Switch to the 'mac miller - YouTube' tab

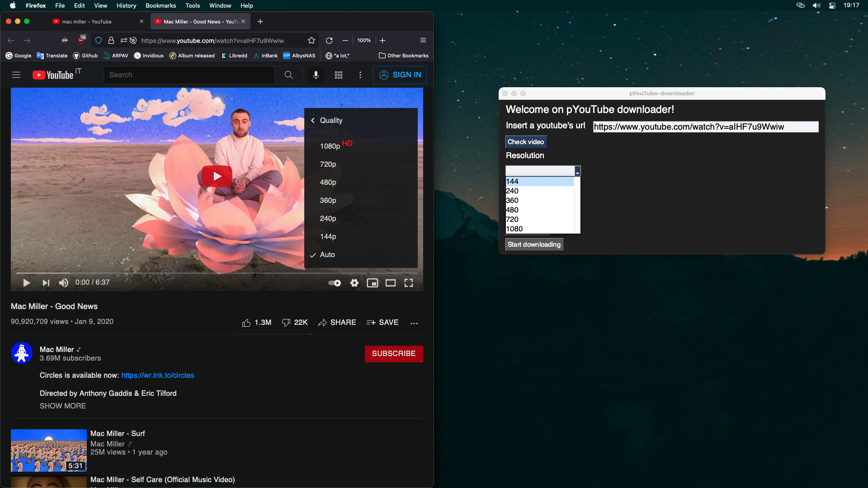tap(87, 22)
